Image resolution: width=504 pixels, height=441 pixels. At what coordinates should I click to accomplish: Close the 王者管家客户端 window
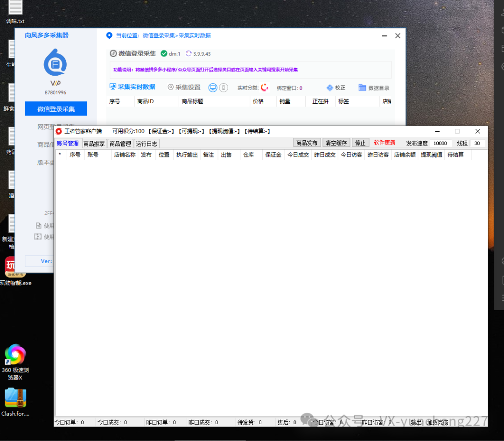(478, 131)
